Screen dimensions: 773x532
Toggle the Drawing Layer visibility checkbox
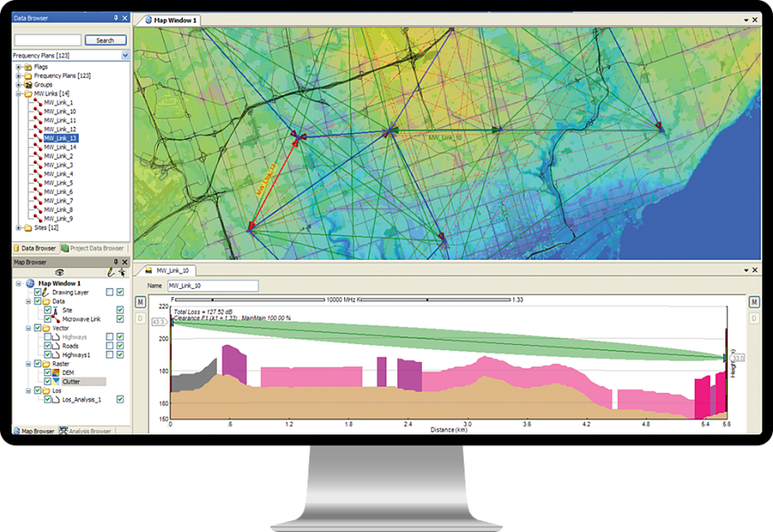tap(37, 292)
